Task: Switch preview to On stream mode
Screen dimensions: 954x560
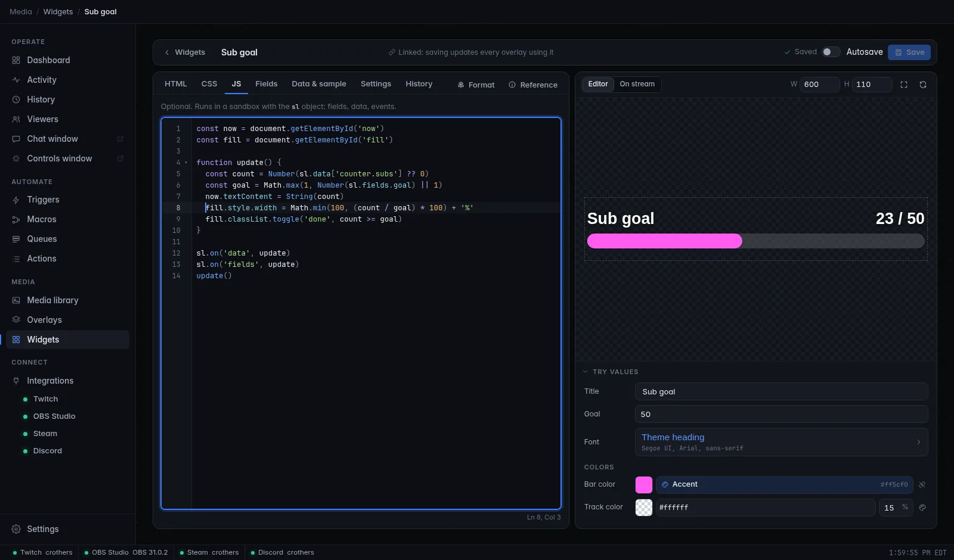Action: tap(637, 84)
